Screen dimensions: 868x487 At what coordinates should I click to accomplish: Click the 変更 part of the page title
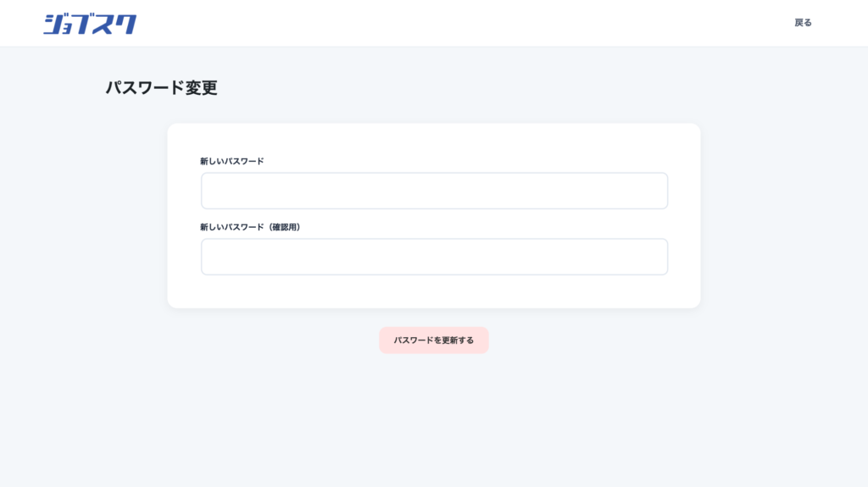coord(202,88)
